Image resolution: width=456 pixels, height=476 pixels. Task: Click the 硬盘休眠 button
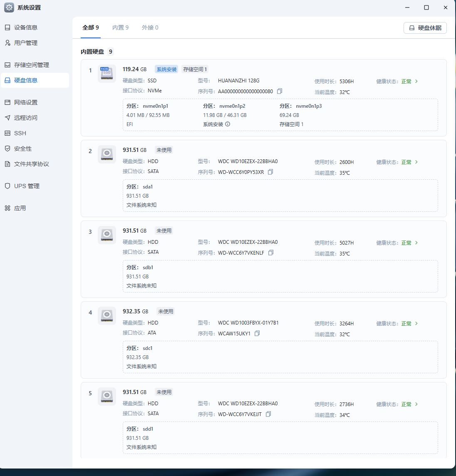(x=425, y=28)
